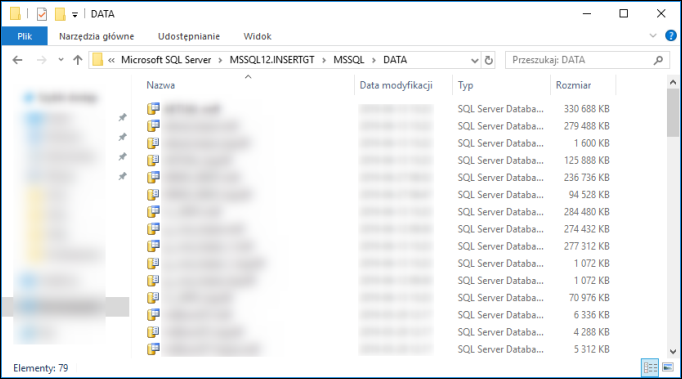The image size is (682, 379).
Task: Click MSSQL breadcrumb segment
Action: pyautogui.click(x=348, y=60)
